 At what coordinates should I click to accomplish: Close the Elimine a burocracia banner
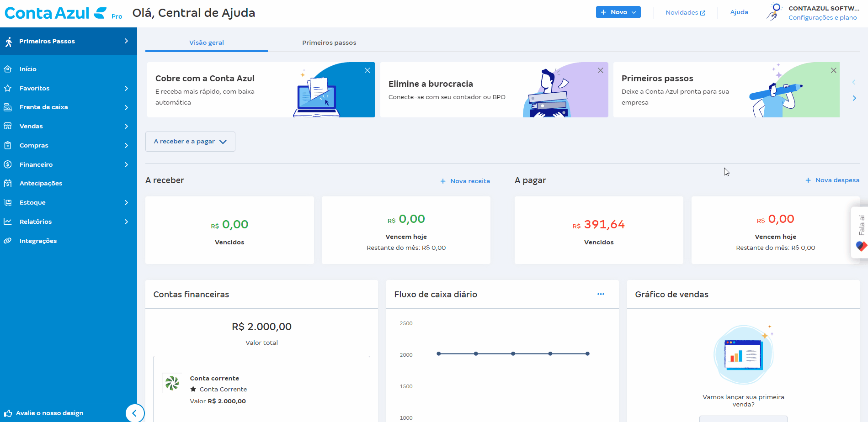(x=601, y=70)
